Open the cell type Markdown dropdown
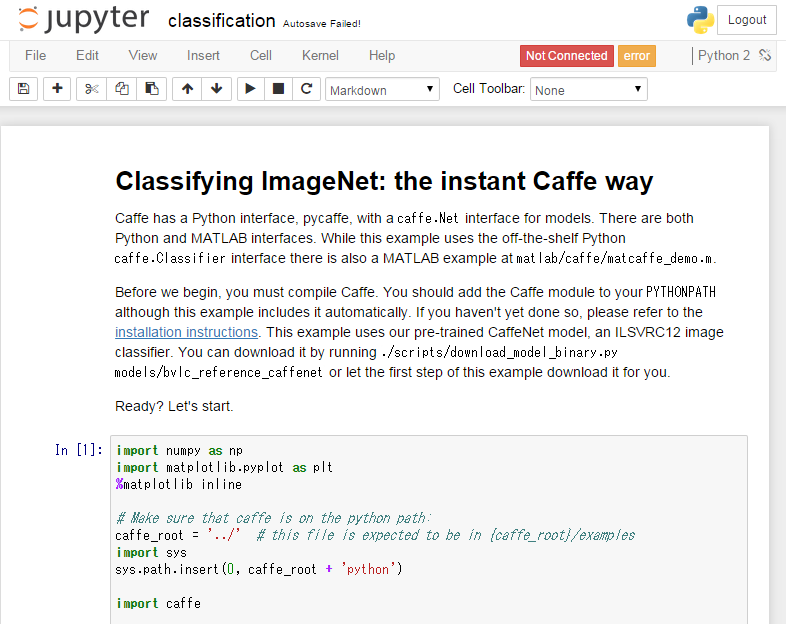 point(382,89)
